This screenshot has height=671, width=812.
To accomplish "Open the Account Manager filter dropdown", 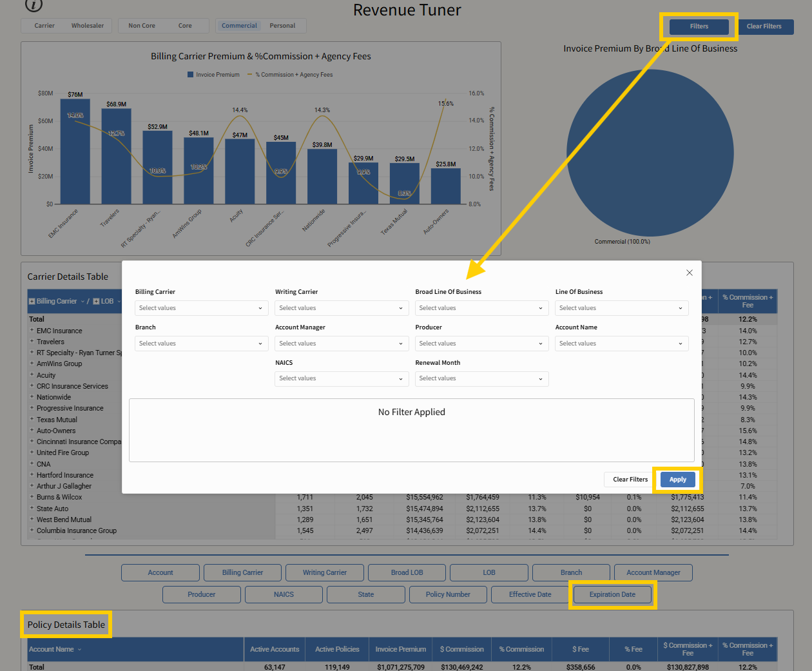I will pyautogui.click(x=342, y=344).
